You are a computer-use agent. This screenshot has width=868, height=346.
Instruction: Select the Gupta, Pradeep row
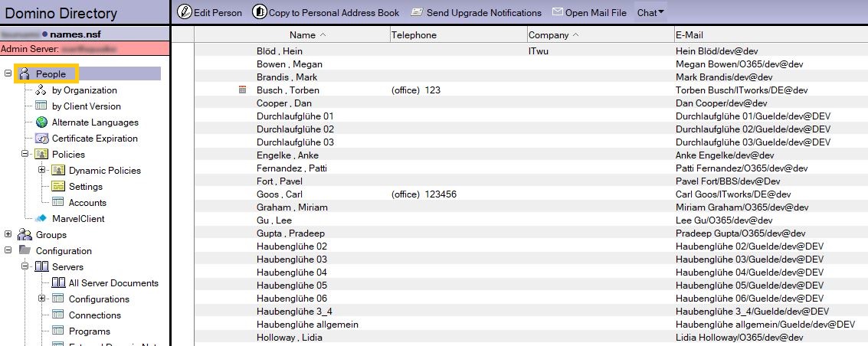(x=531, y=233)
